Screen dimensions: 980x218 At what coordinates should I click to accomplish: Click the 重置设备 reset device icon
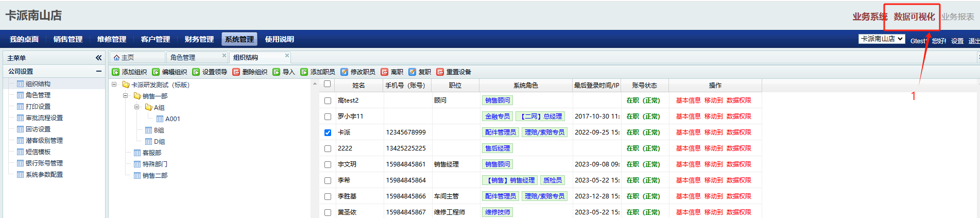(x=440, y=72)
